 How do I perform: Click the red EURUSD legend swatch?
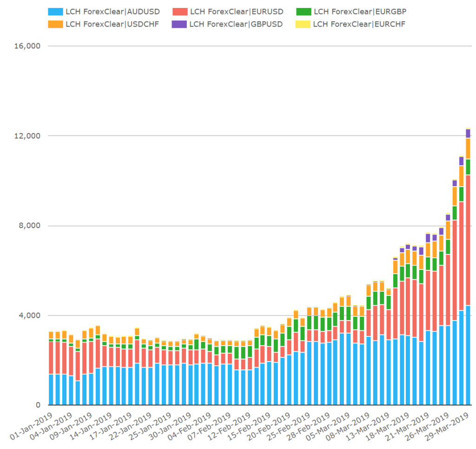coord(180,12)
